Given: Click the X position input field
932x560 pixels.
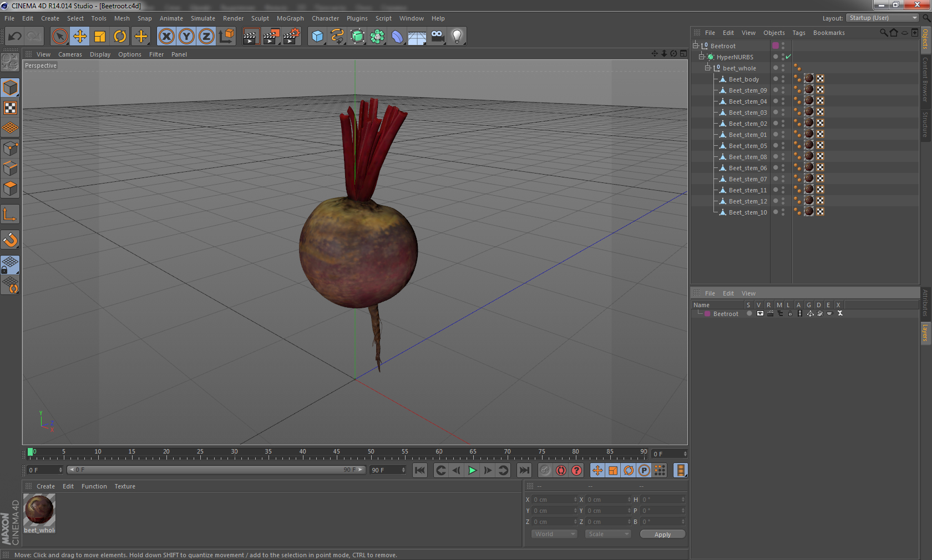Looking at the screenshot, I should pyautogui.click(x=555, y=499).
